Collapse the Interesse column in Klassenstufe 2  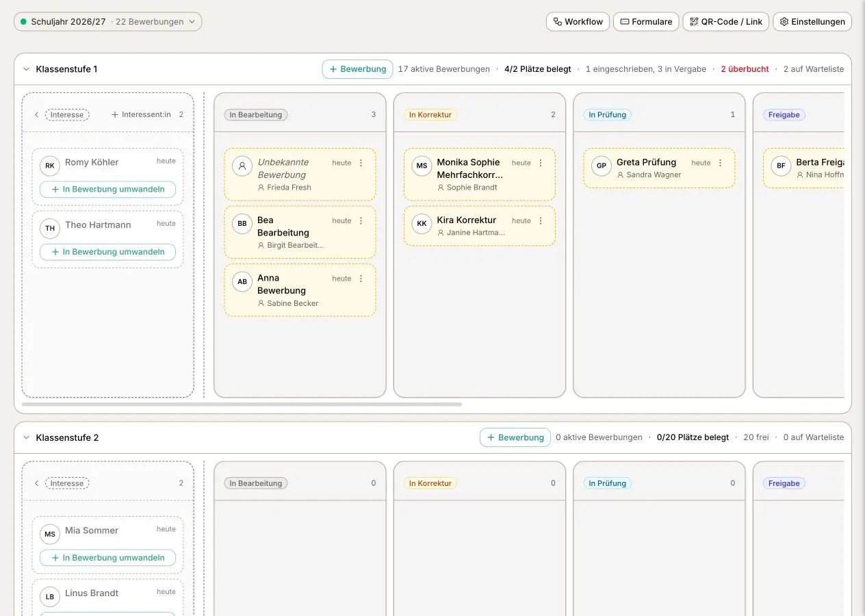[x=36, y=483]
